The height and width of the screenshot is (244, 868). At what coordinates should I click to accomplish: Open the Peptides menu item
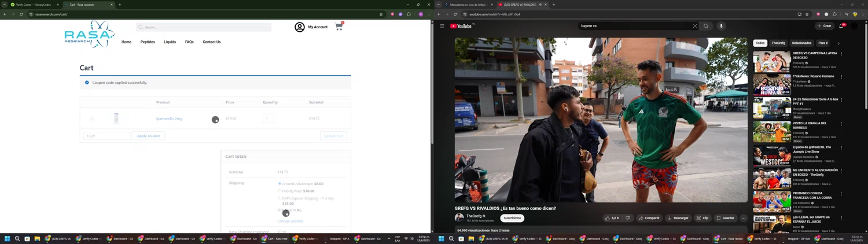tap(148, 42)
